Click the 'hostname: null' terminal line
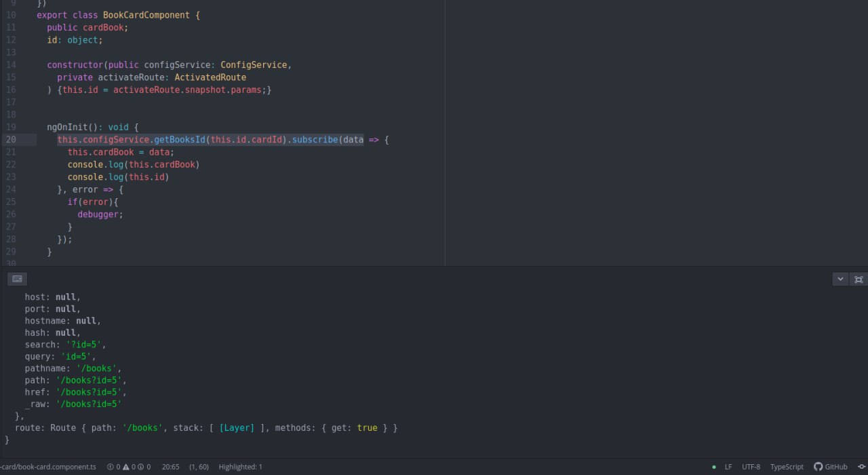This screenshot has width=868, height=475. pyautogui.click(x=63, y=321)
